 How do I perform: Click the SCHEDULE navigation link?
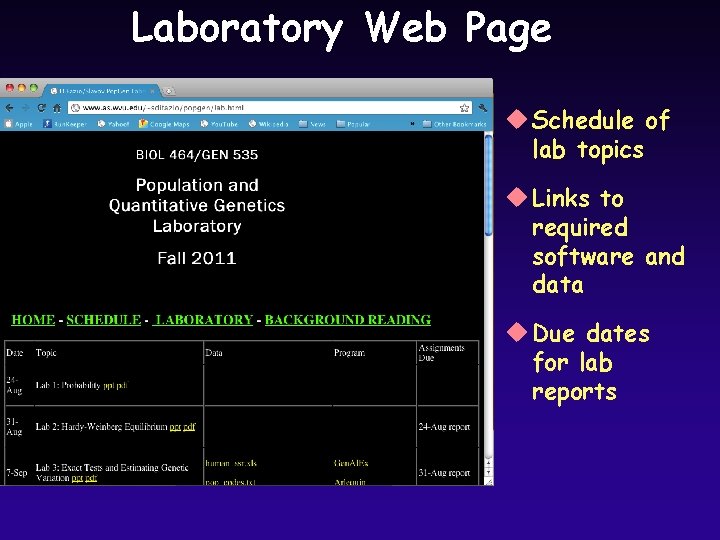point(104,320)
